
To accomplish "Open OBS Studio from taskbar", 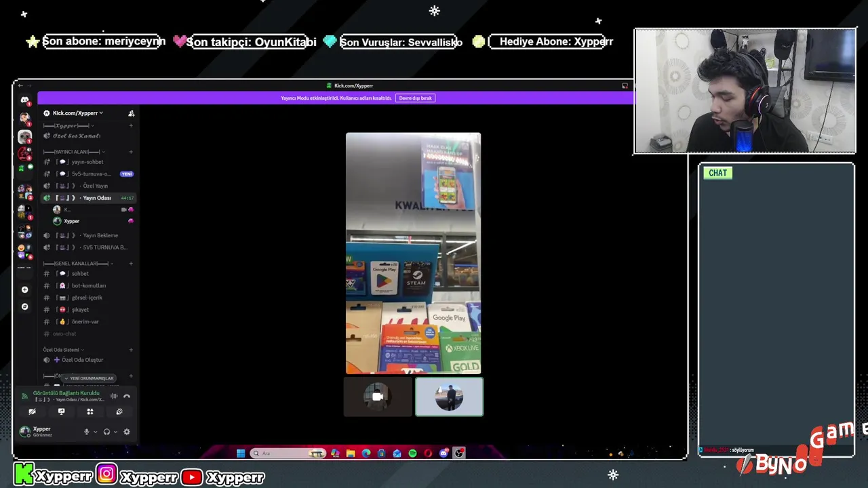I will (x=459, y=453).
